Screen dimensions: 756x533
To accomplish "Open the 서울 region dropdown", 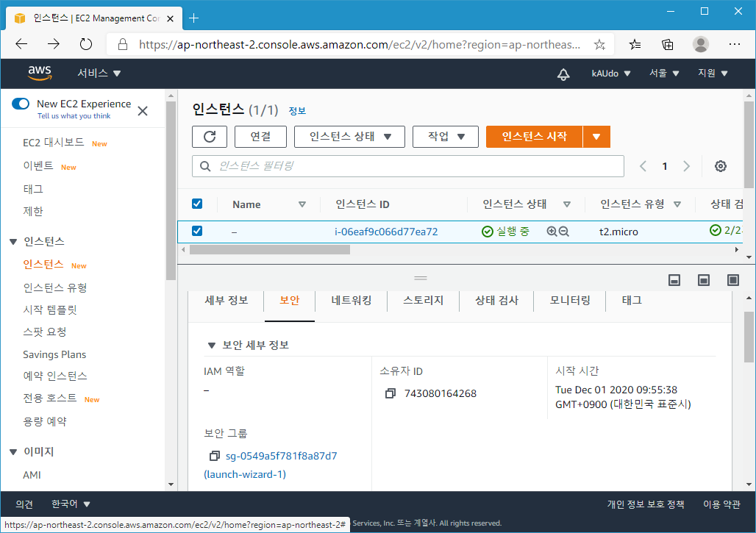I will click(664, 74).
